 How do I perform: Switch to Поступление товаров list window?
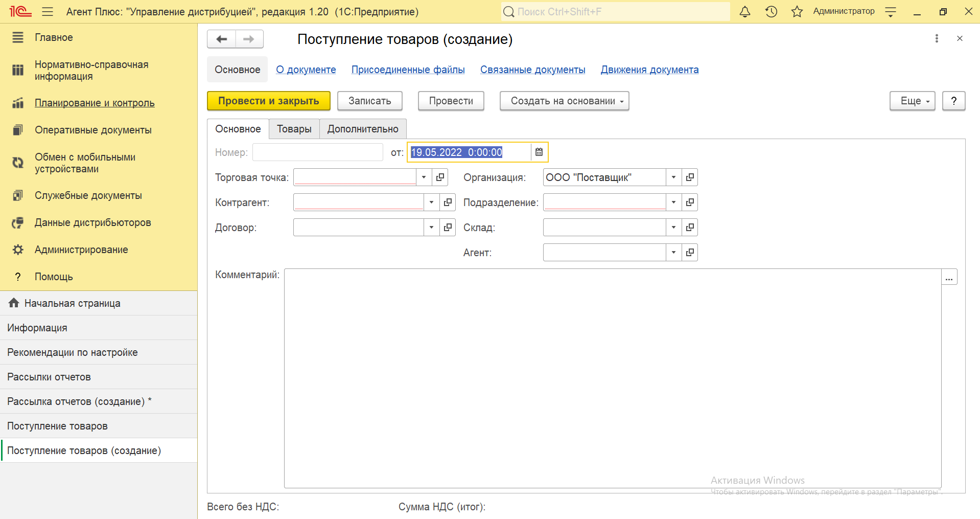[x=99, y=426]
